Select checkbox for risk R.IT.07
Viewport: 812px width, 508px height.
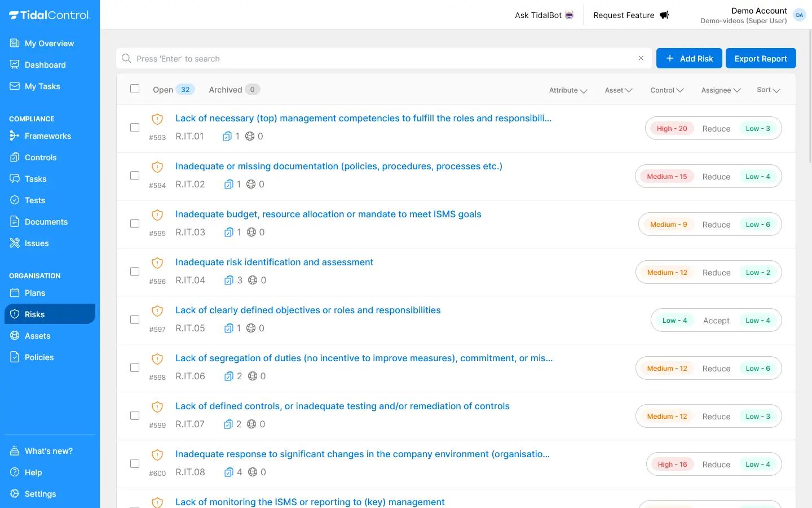click(135, 415)
